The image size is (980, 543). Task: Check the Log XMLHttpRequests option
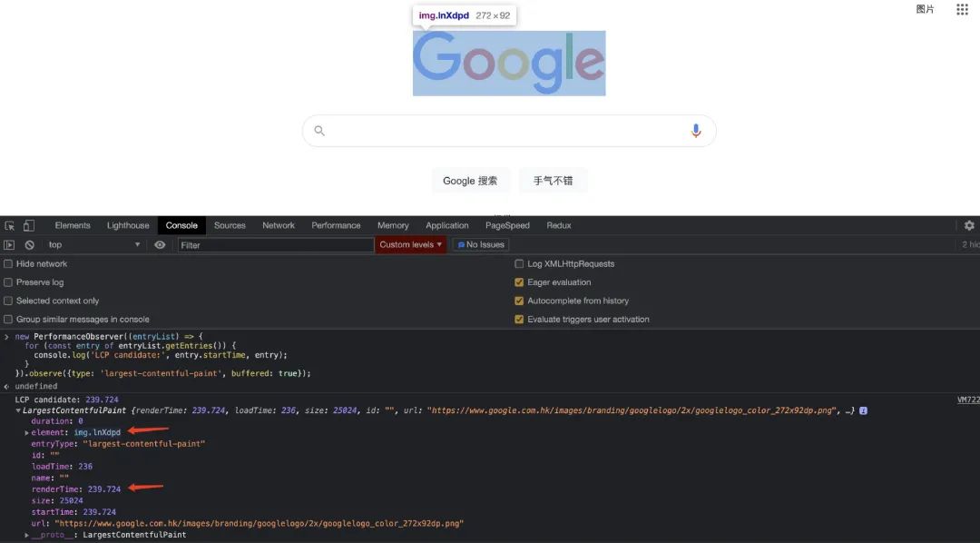click(x=519, y=264)
